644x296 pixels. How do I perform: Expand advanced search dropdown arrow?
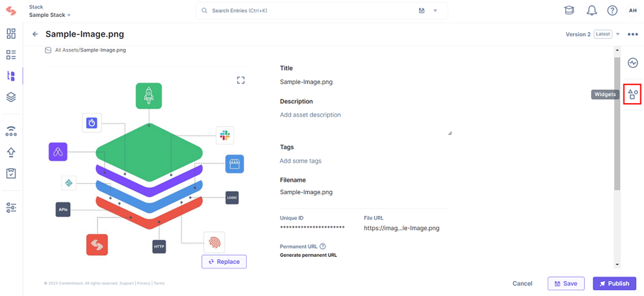pos(435,11)
